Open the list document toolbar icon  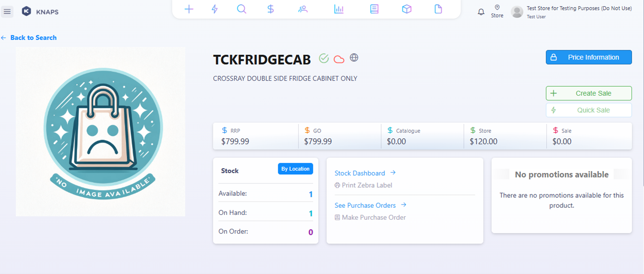tap(374, 9)
